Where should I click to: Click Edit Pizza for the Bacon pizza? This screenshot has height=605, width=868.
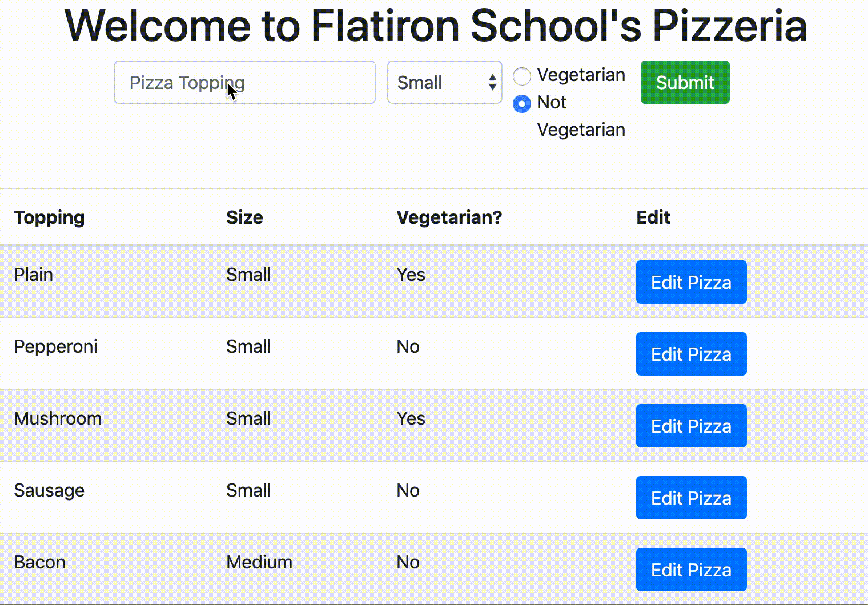tap(691, 569)
